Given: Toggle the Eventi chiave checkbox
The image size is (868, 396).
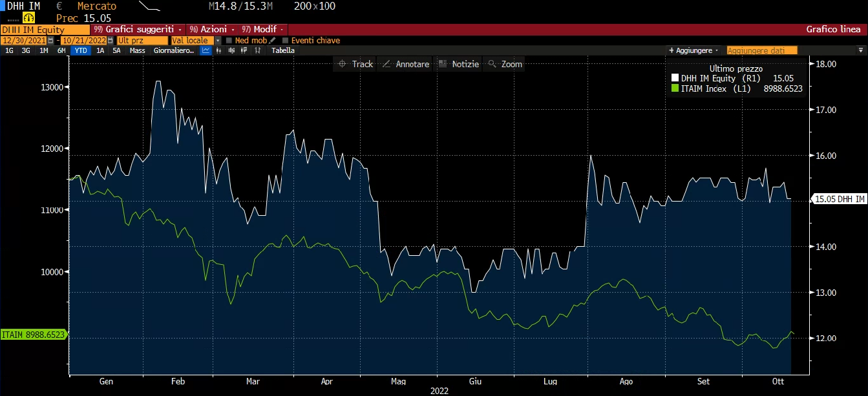Looking at the screenshot, I should (286, 41).
